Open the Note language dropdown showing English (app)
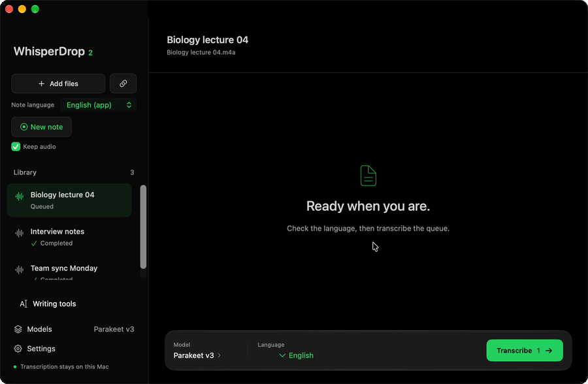 point(98,105)
